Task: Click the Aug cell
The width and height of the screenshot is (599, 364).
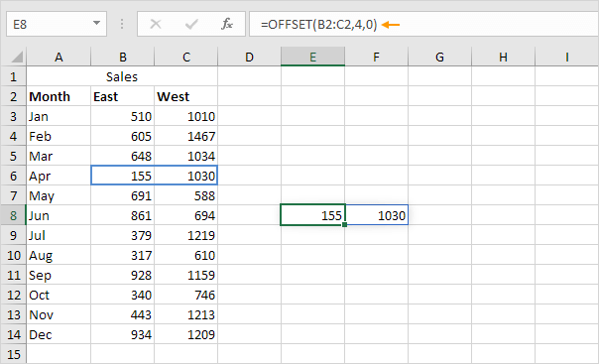Action: [59, 255]
